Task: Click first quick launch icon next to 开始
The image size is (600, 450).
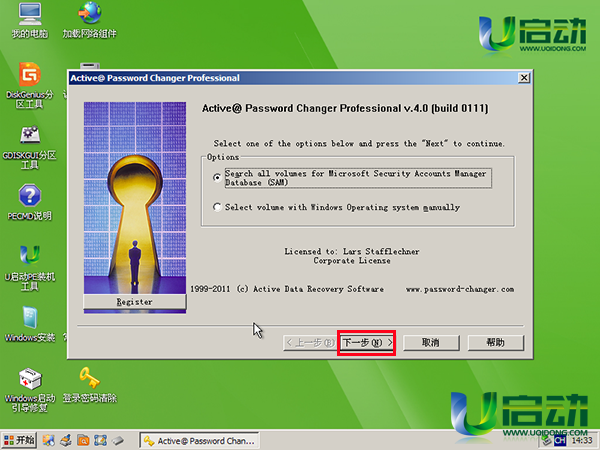Action: tap(49, 440)
